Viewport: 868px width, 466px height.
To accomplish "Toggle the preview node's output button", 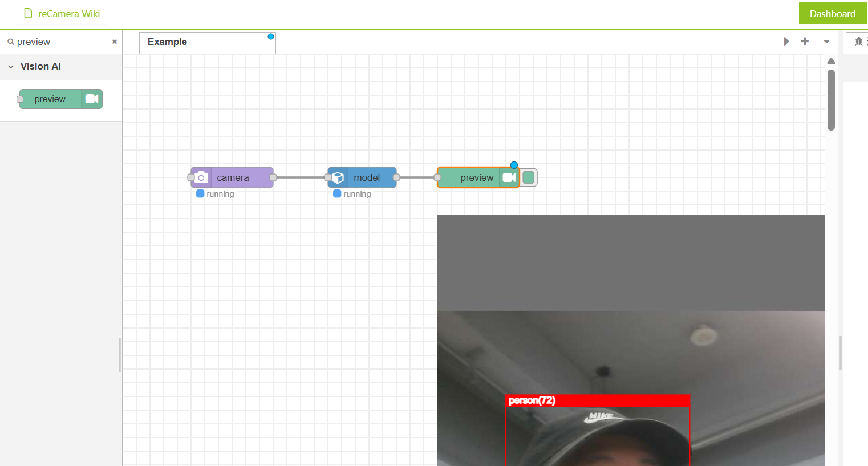I will pos(529,177).
